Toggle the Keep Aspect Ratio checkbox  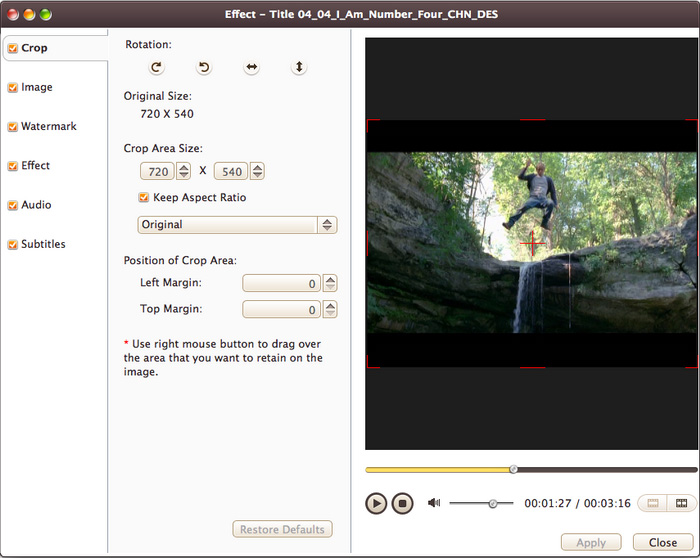pos(144,198)
